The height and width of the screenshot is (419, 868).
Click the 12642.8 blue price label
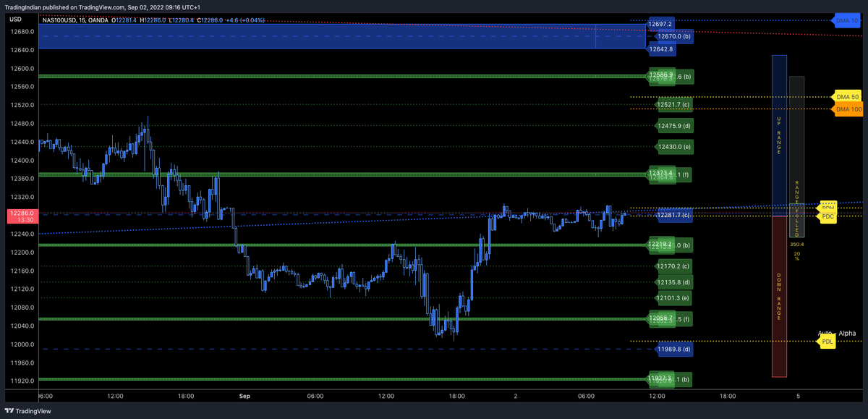(x=661, y=49)
